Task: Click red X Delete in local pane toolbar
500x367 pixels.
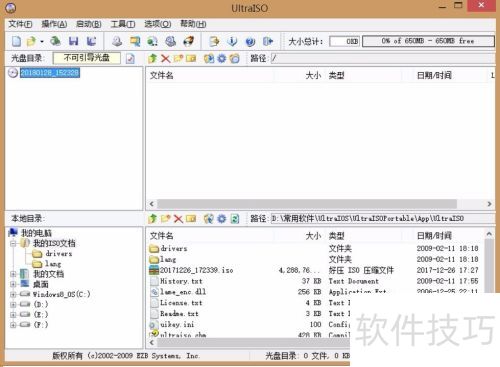Action: pos(178,219)
